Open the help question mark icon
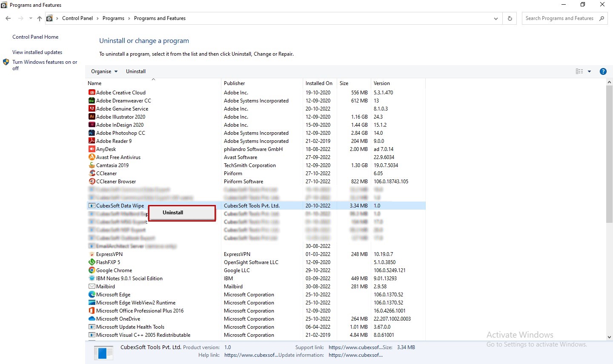Viewport: 613px width, 364px height. click(x=603, y=71)
